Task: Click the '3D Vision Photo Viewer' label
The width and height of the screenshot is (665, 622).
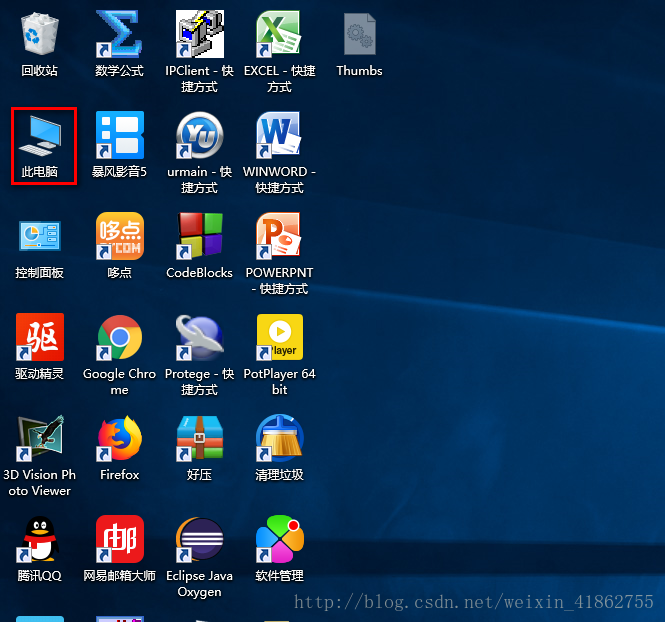Action: click(x=39, y=483)
